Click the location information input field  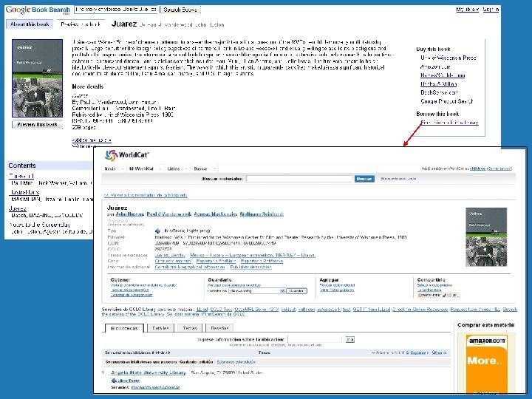(316, 339)
